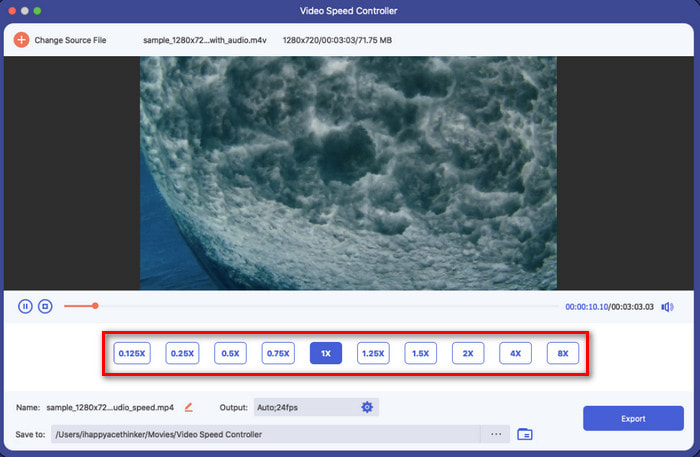Click the orange plus Change Source File icon
This screenshot has width=700, height=457.
click(x=21, y=40)
